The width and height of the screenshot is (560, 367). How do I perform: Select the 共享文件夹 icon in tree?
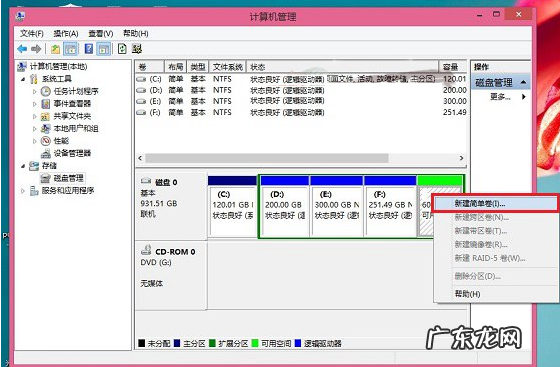click(x=45, y=116)
